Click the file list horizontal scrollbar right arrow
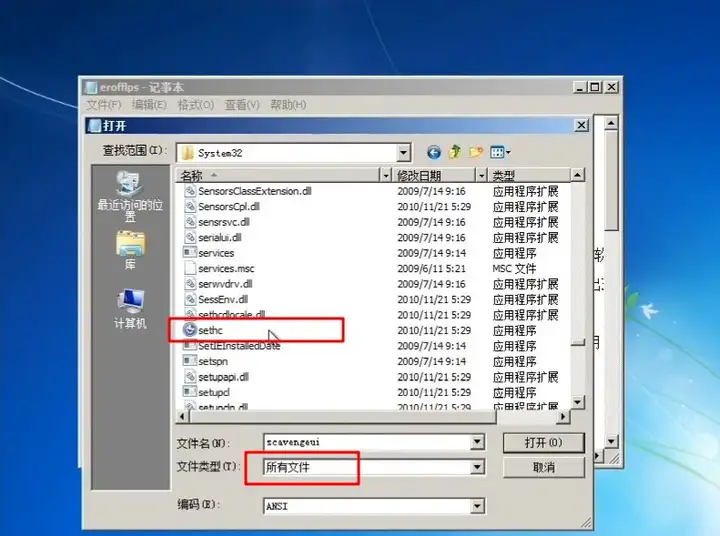The height and width of the screenshot is (536, 720). [563, 417]
